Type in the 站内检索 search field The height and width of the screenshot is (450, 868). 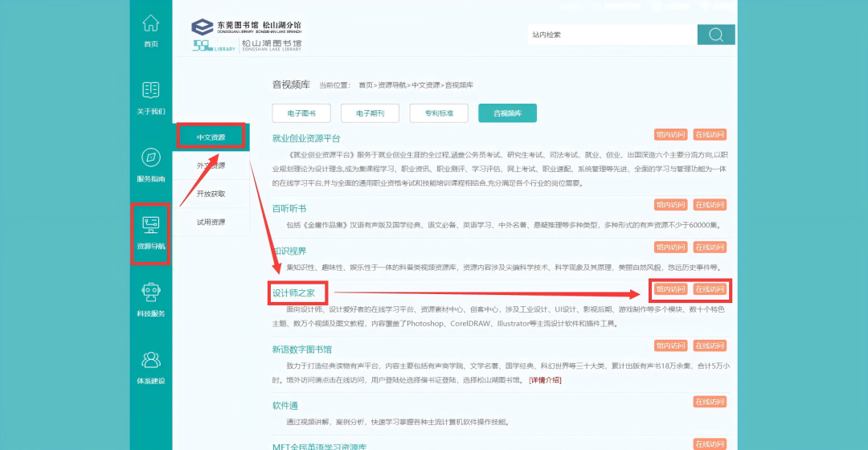(611, 35)
